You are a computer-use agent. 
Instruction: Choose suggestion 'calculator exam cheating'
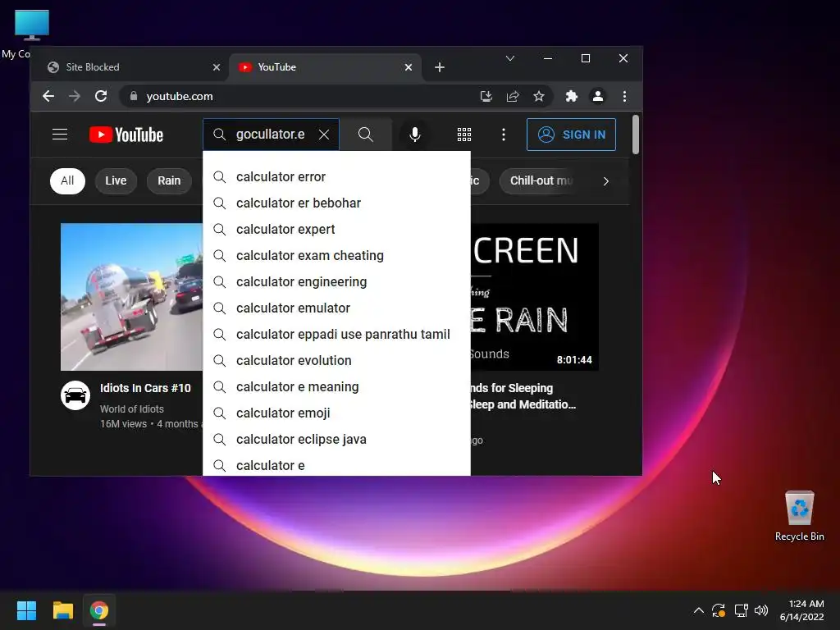click(336, 256)
